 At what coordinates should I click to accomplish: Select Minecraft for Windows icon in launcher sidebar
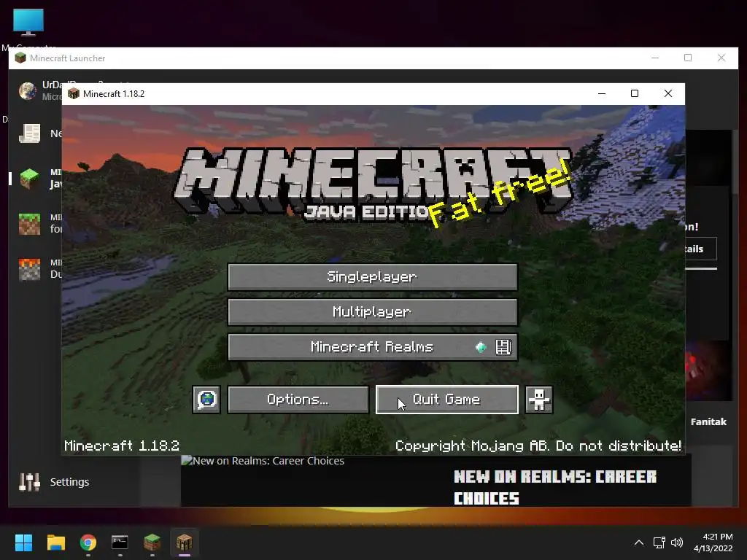(x=29, y=224)
